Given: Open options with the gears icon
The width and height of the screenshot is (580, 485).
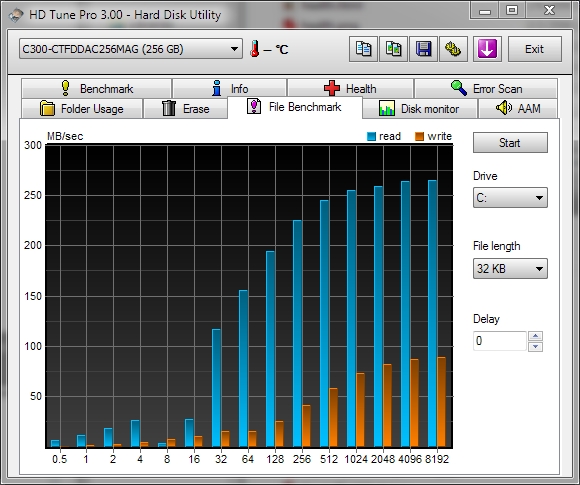Looking at the screenshot, I should (x=453, y=49).
